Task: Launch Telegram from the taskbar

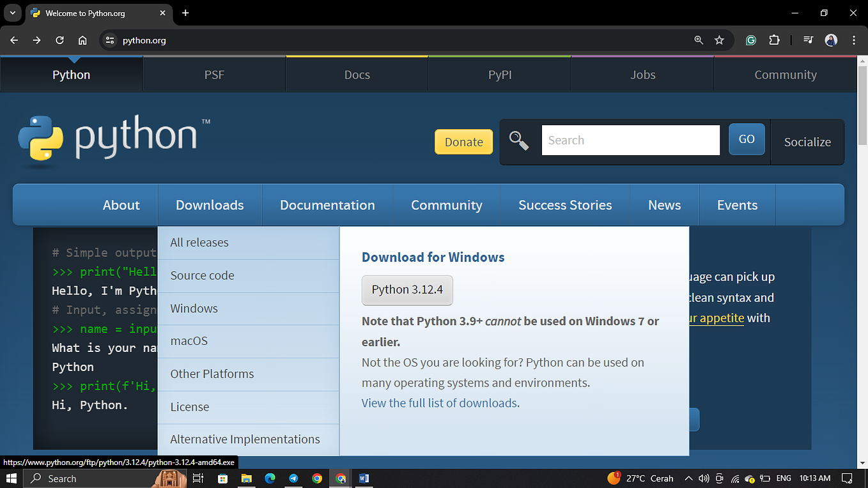Action: coord(293,478)
